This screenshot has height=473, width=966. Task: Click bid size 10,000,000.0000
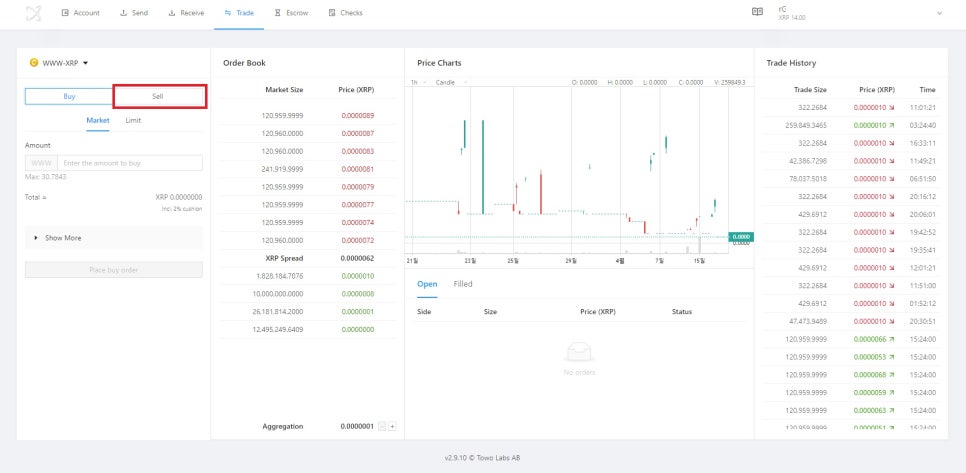[278, 294]
